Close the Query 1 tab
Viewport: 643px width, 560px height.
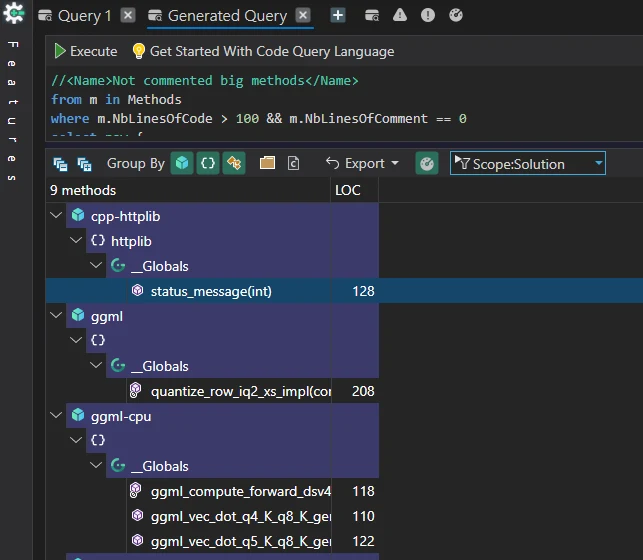(x=128, y=16)
